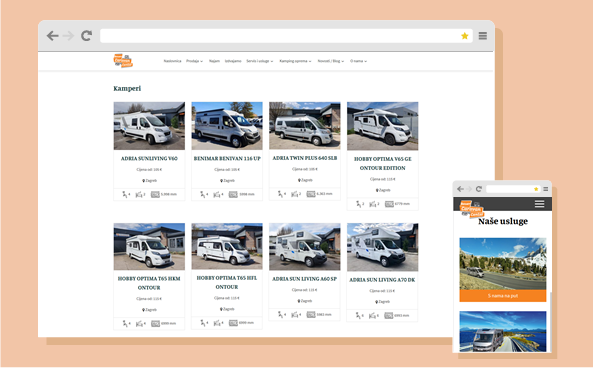Click the seats icon on Adria Twin Plus card
This screenshot has height=368, width=593.
(x=280, y=194)
